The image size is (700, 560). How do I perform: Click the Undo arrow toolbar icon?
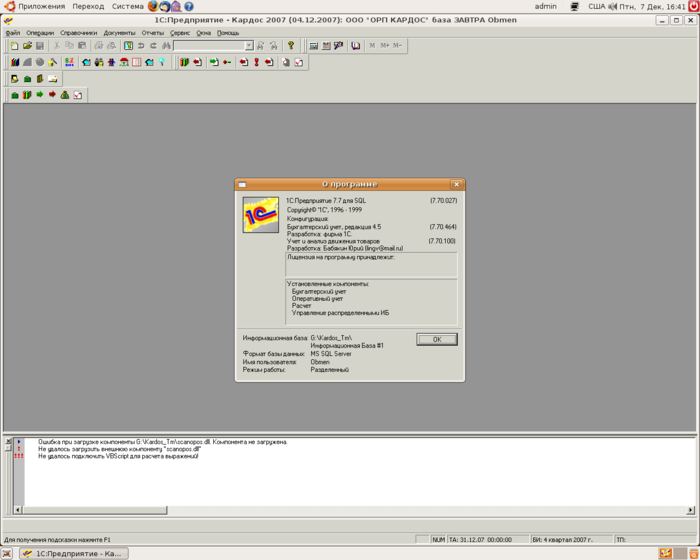(141, 46)
